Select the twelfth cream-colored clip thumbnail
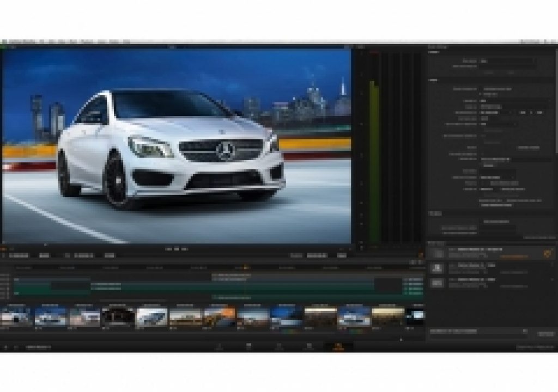This screenshot has height=392, width=558. coord(388,316)
